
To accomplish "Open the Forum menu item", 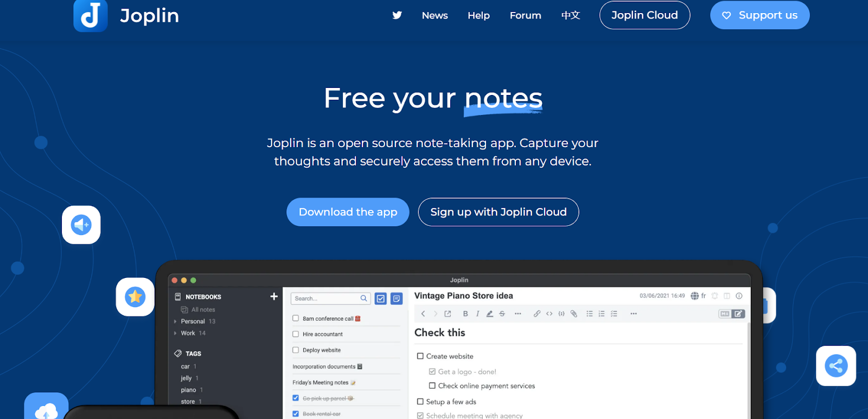I will coord(526,15).
